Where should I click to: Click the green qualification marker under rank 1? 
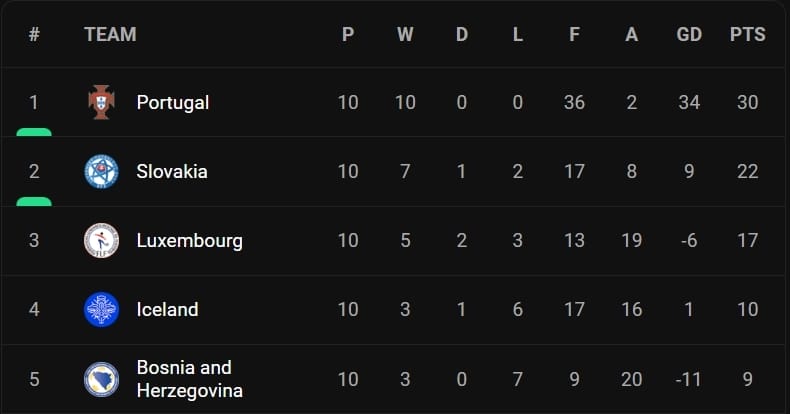coord(34,131)
